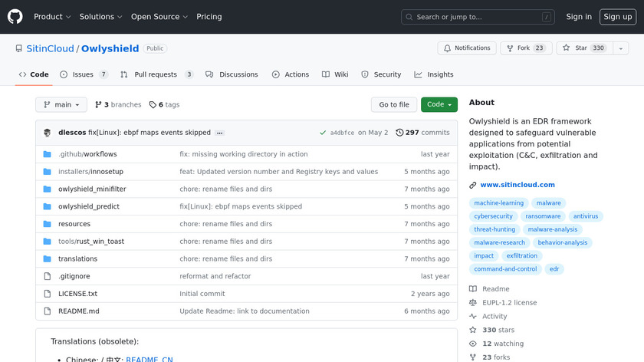The height and width of the screenshot is (362, 644).
Task: Open the main branch dropdown
Action: tap(61, 104)
